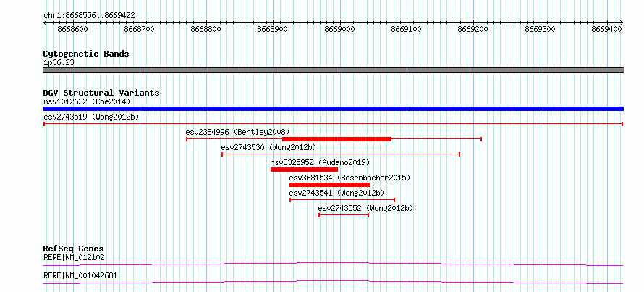Click the RERE|NM_012102 magenta transcript line
644x292 pixels.
point(333,264)
